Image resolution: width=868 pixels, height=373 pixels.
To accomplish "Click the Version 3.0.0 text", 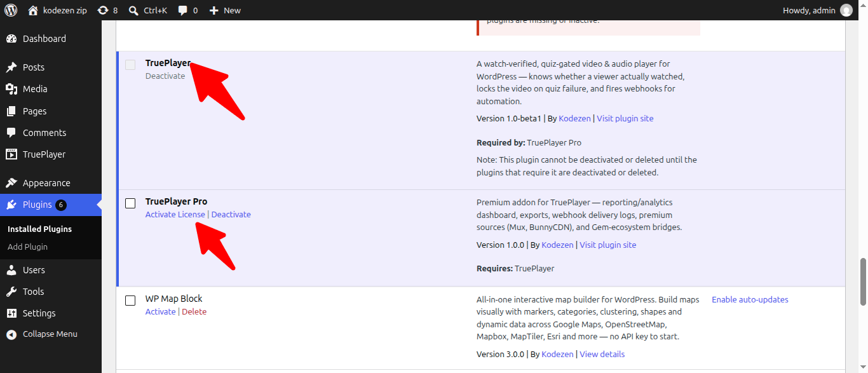I will (x=500, y=354).
